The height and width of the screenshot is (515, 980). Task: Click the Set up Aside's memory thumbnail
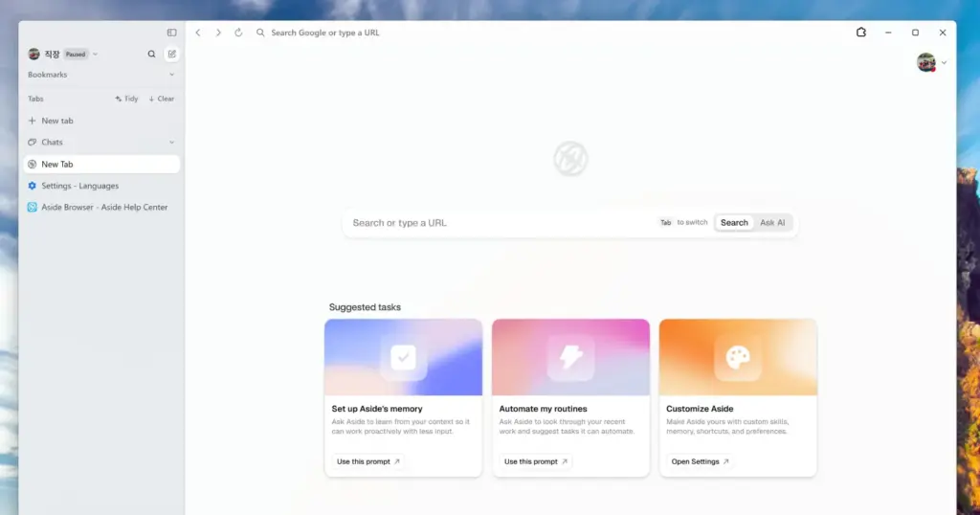pos(403,357)
